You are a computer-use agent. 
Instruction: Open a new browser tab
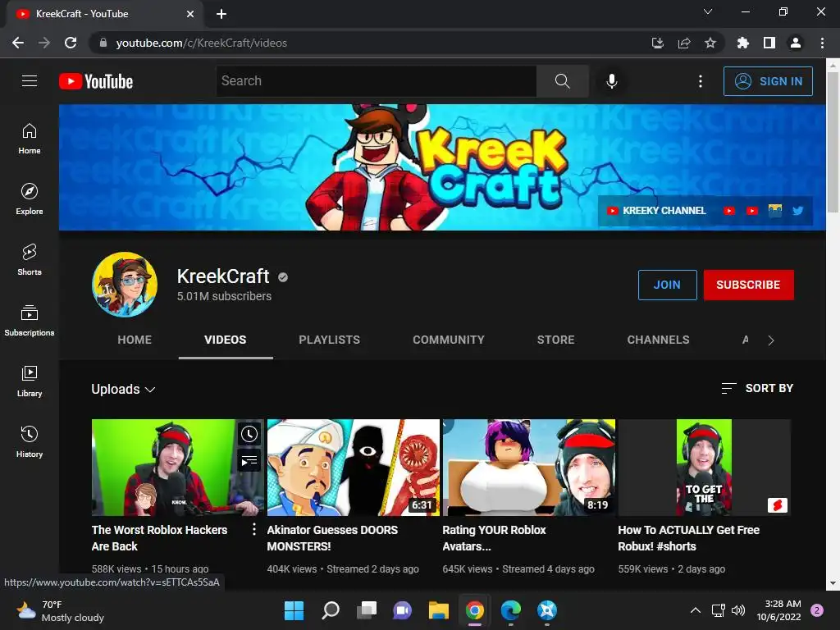(x=221, y=14)
